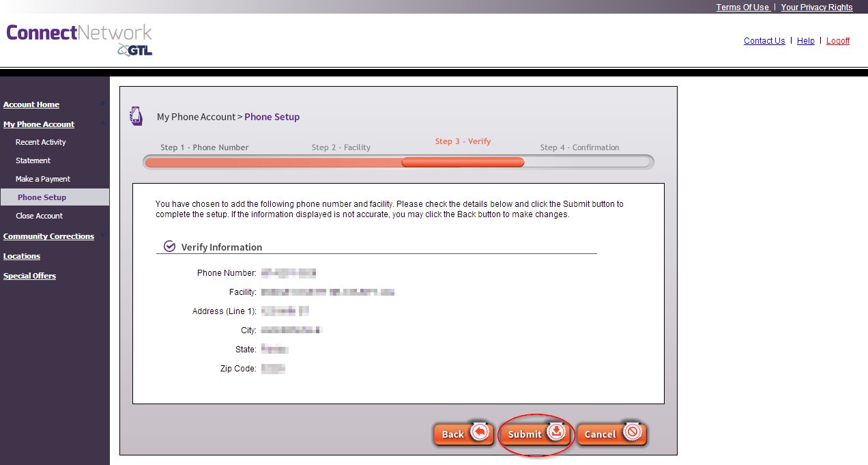The height and width of the screenshot is (465, 868).
Task: Click the Address (Line 1) label
Action: tap(225, 311)
